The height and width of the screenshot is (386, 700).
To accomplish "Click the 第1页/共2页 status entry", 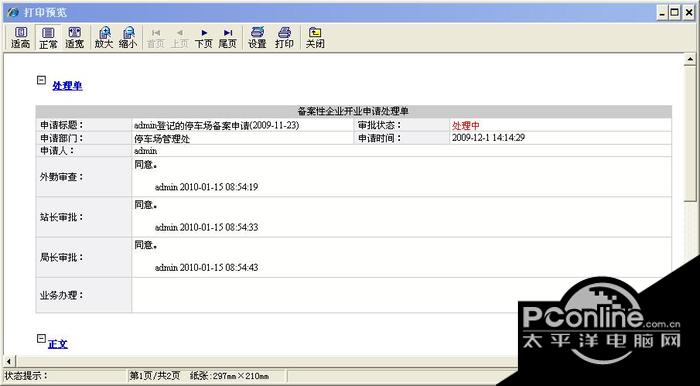I will click(x=154, y=376).
